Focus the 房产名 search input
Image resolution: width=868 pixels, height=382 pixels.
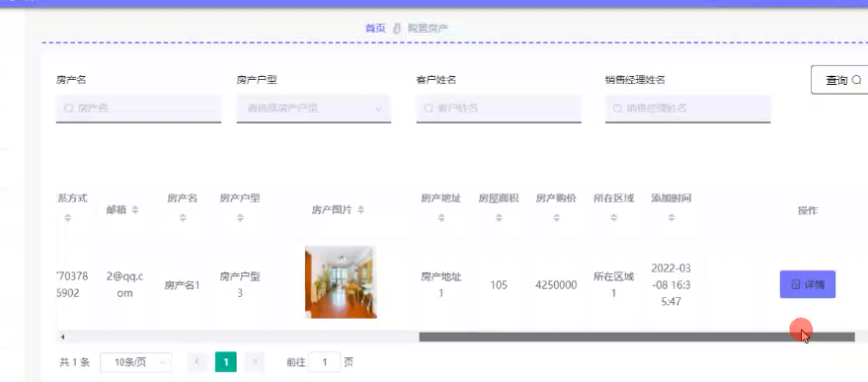(x=138, y=109)
